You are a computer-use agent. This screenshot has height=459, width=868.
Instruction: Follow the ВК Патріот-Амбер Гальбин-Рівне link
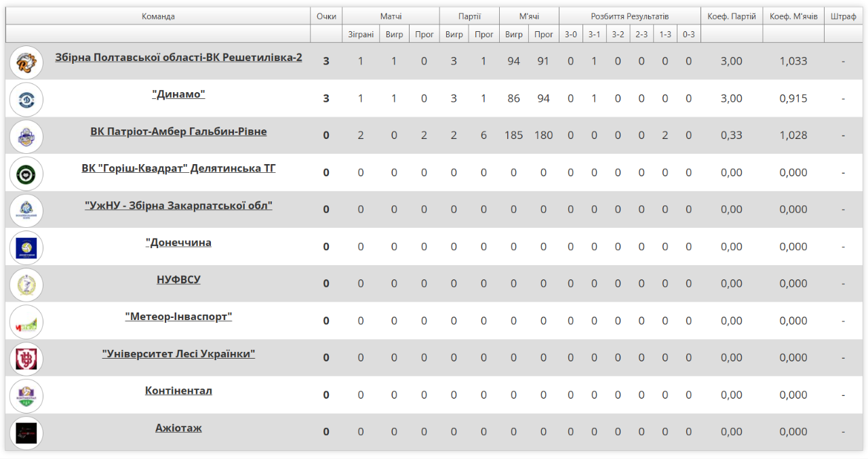click(178, 132)
